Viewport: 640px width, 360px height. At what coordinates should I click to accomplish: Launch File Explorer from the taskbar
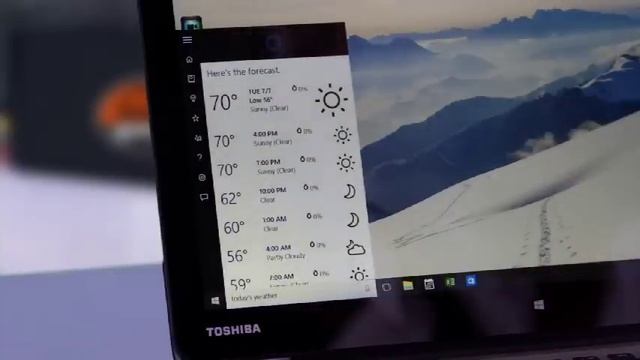point(408,285)
